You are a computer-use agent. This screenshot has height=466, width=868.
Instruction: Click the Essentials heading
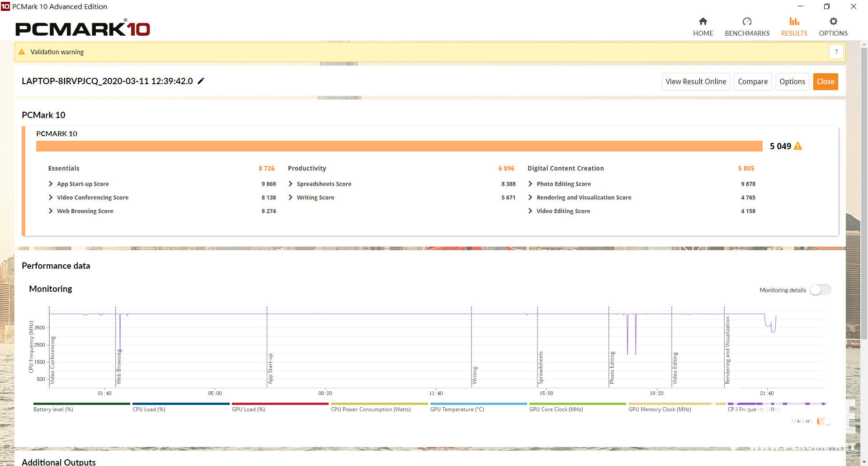64,168
